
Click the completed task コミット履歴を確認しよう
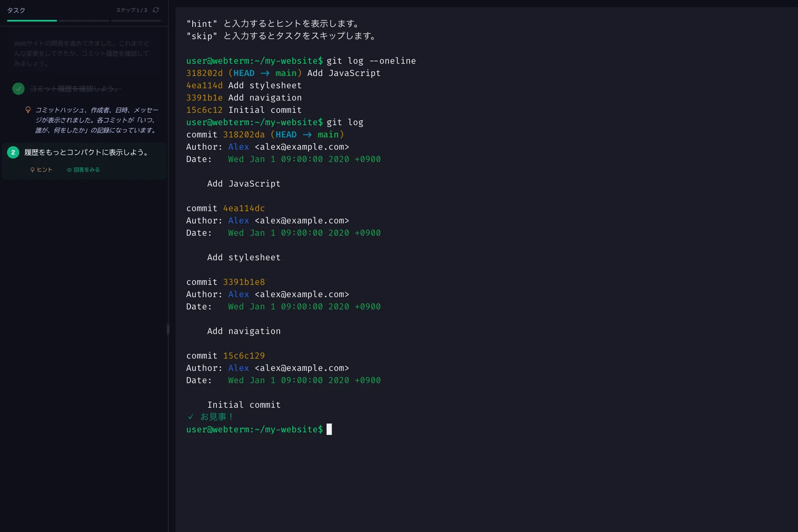(x=75, y=89)
